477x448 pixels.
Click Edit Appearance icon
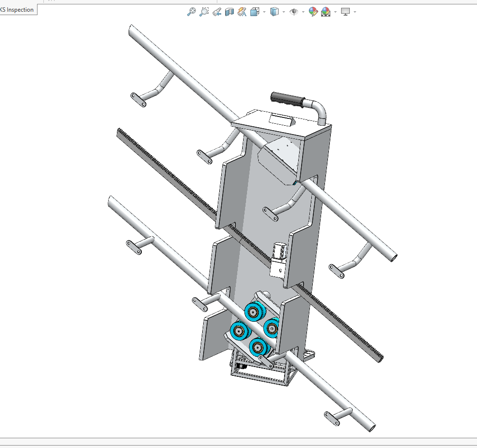pyautogui.click(x=313, y=12)
